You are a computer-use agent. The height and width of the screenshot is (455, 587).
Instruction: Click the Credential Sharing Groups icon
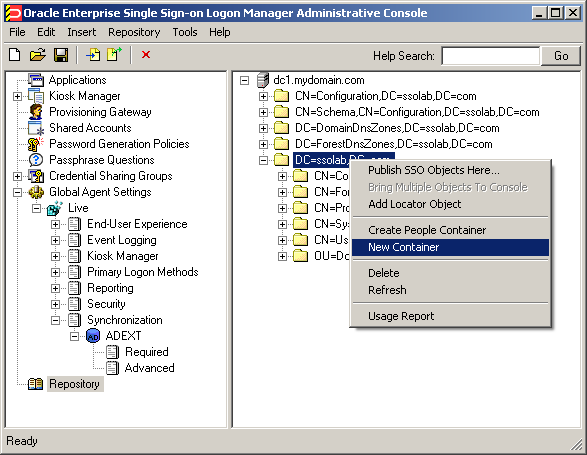pyautogui.click(x=36, y=176)
